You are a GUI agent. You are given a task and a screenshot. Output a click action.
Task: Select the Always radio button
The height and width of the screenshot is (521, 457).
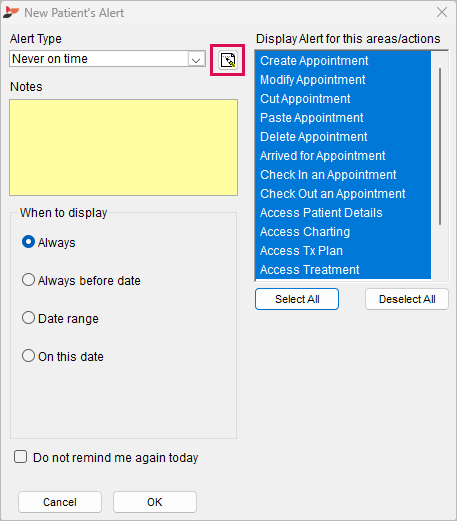(x=28, y=242)
